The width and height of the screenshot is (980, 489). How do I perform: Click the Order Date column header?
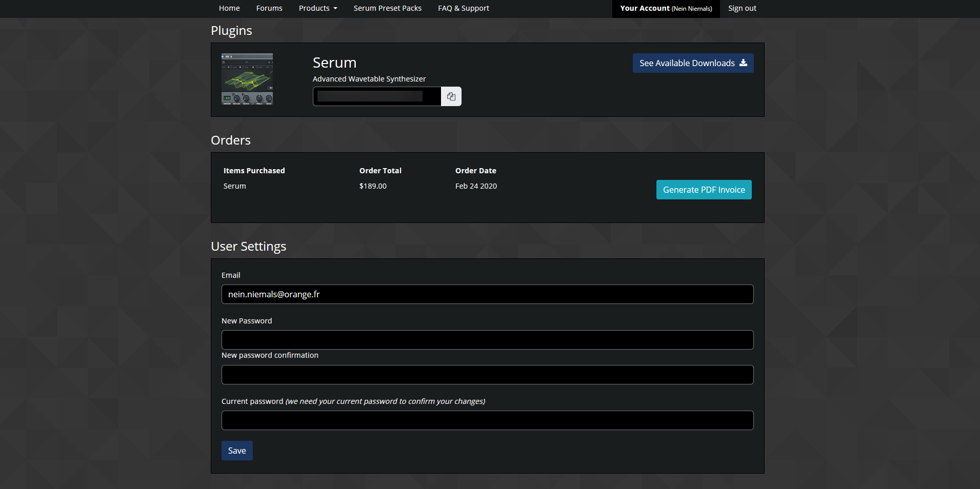[x=476, y=171]
